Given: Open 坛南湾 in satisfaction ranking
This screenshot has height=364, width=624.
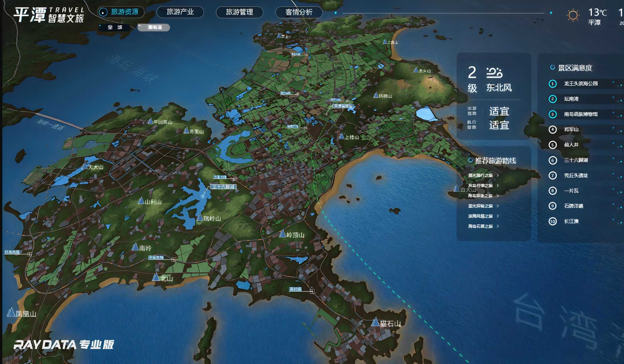Looking at the screenshot, I should [x=571, y=99].
